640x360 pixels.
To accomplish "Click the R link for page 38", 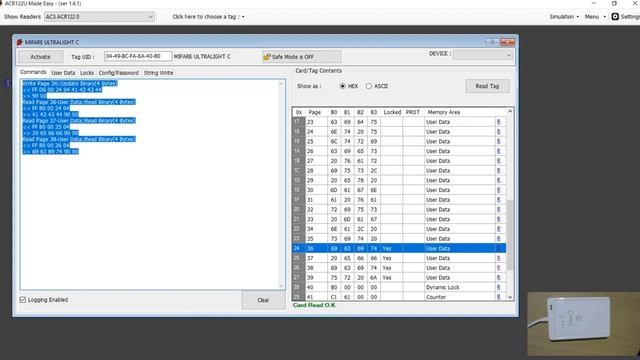I will 498,268.
